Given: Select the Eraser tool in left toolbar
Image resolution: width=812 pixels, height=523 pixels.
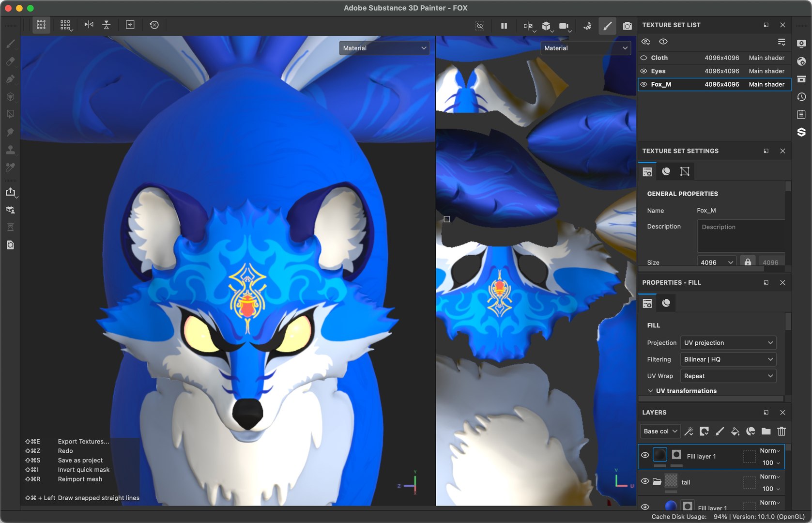Looking at the screenshot, I should [10, 62].
